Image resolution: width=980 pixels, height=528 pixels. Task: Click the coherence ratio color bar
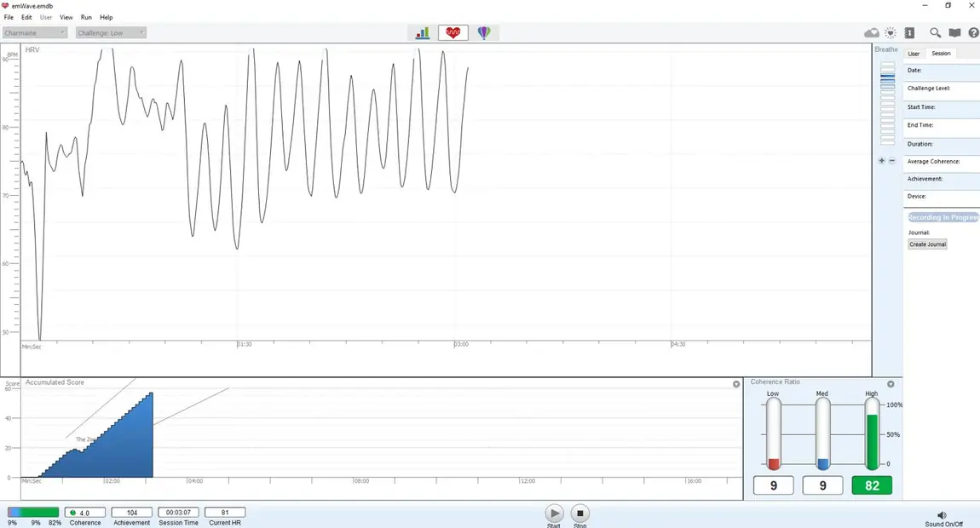[33, 513]
